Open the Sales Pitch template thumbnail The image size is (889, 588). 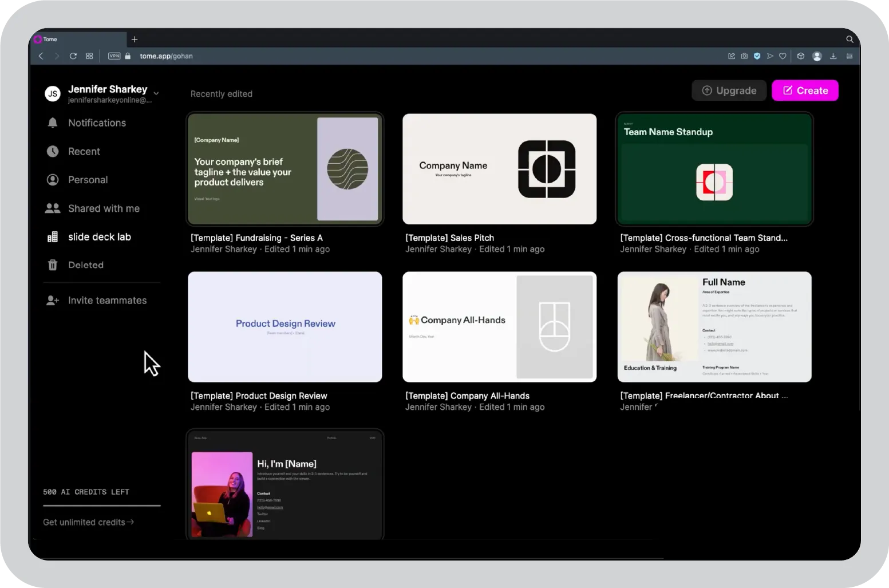click(x=499, y=169)
